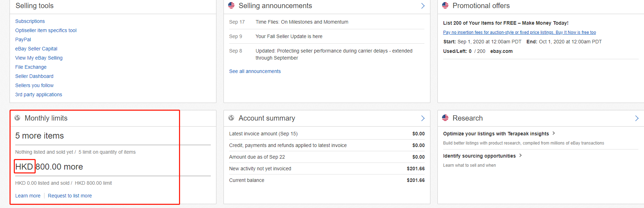Click chevron next to Optimize your listings with Terapeak
Image resolution: width=644 pixels, height=208 pixels.
coord(554,133)
